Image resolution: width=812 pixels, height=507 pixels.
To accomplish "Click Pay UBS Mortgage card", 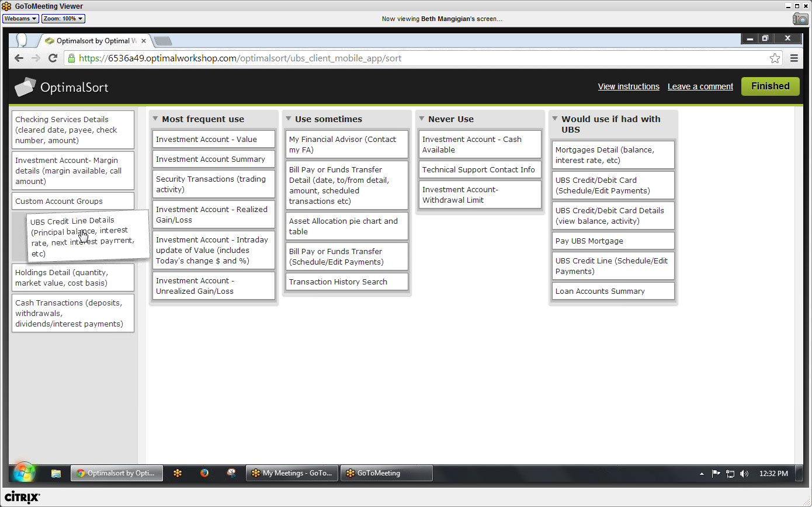I will click(613, 241).
